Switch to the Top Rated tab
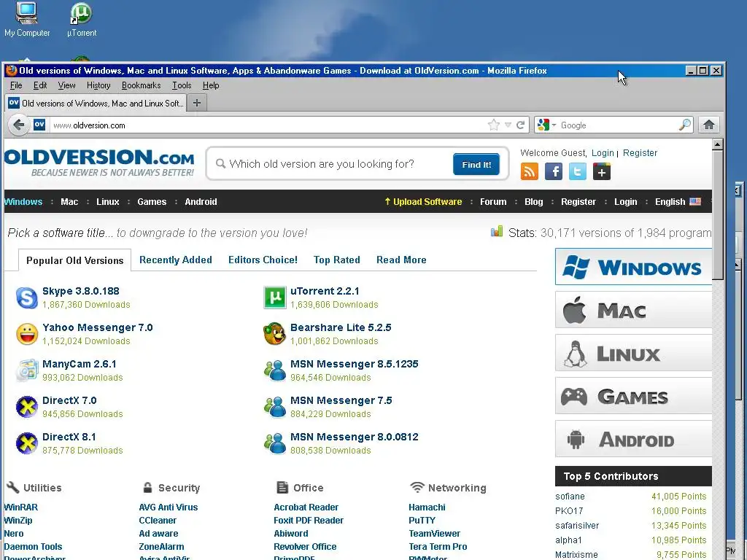The width and height of the screenshot is (747, 560). tap(337, 260)
